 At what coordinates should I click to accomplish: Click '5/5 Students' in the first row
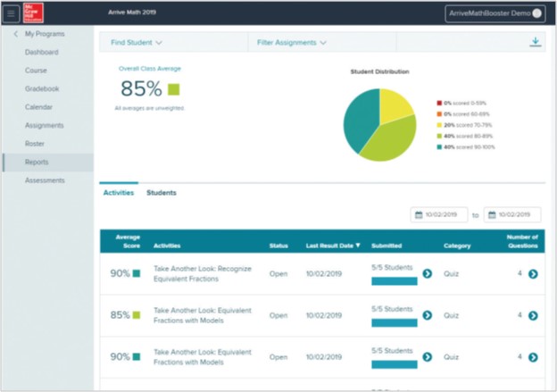(392, 267)
